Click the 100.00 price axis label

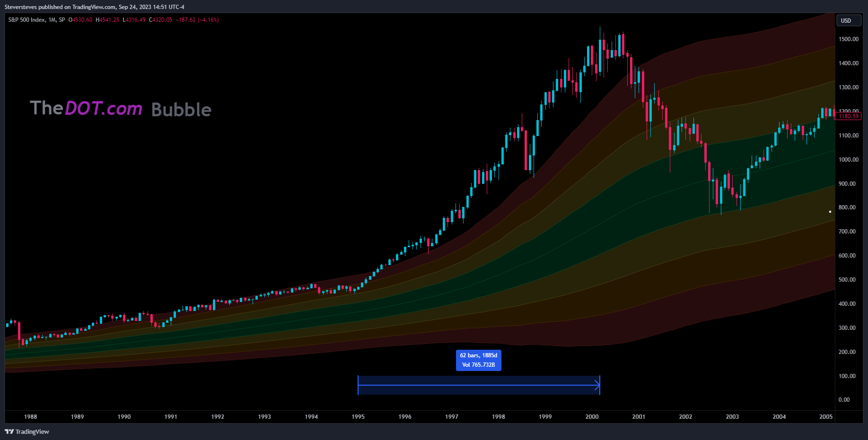[x=847, y=376]
